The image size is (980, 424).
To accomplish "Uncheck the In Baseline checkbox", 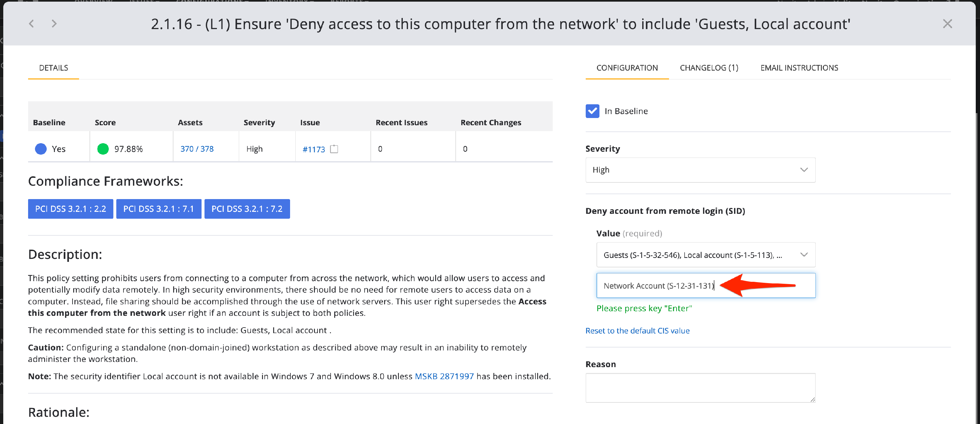I will click(592, 111).
